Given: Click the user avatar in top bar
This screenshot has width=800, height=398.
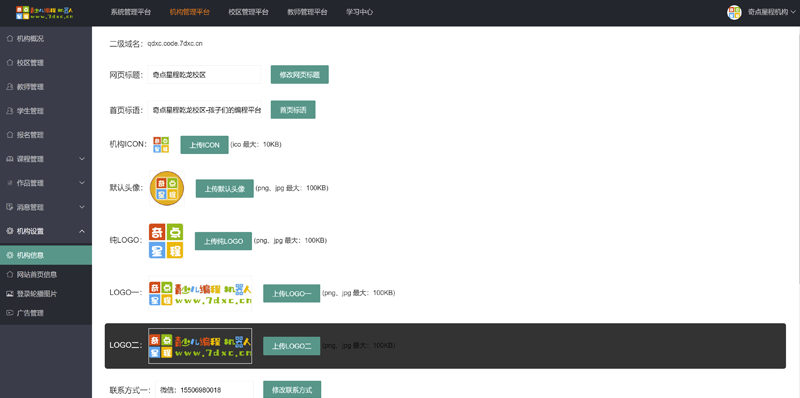Looking at the screenshot, I should tap(734, 12).
